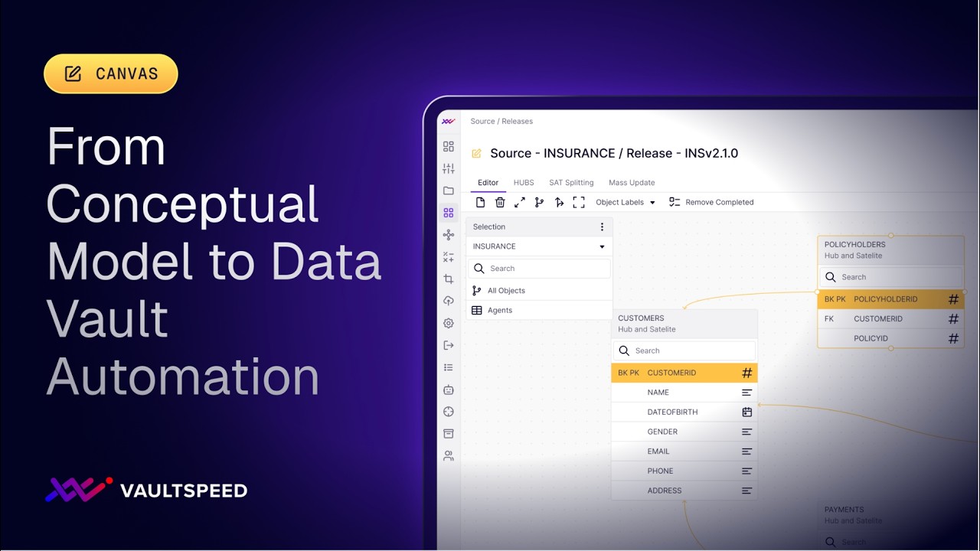Viewport: 980px width, 551px height.
Task: Select Agents in the Selection panel
Action: [x=539, y=310]
